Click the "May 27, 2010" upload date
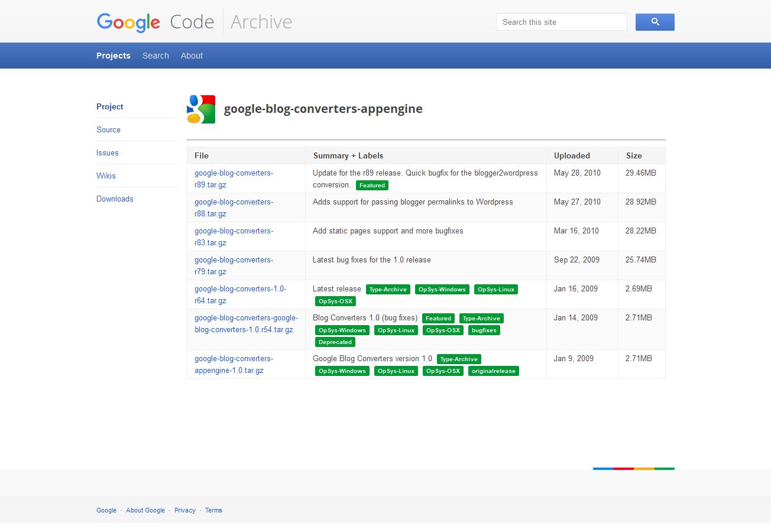Viewport: 771px width, 532px height. 577,202
